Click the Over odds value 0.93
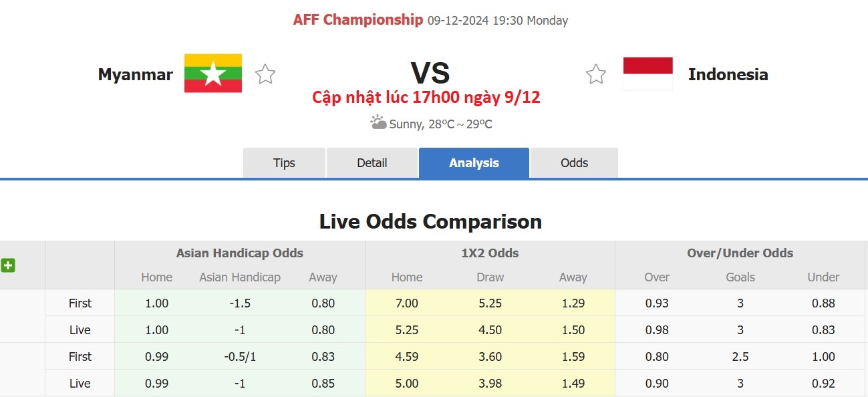 (x=656, y=303)
